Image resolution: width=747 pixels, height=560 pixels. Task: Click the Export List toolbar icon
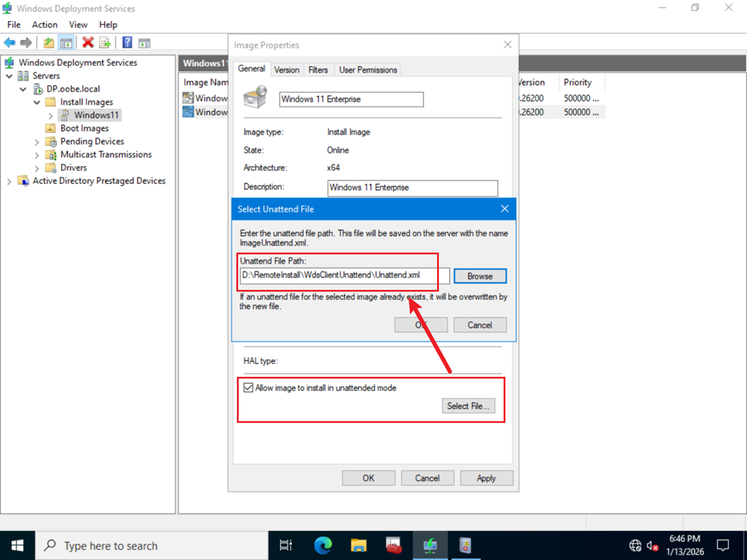105,43
